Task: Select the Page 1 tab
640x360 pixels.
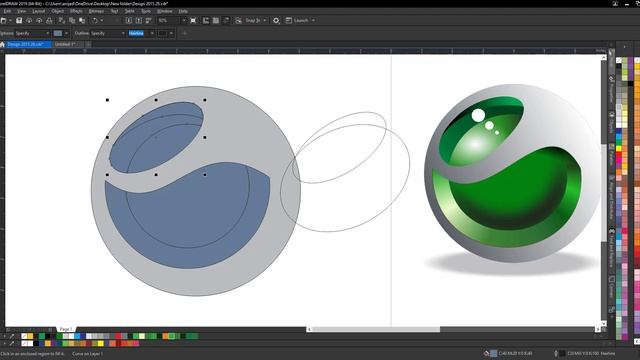Action: [x=66, y=329]
